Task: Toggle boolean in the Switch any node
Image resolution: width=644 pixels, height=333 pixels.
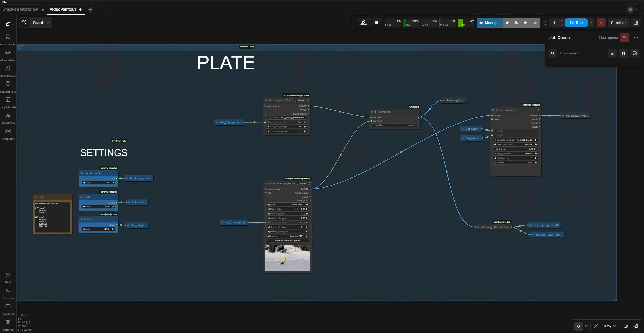Action: (394, 125)
